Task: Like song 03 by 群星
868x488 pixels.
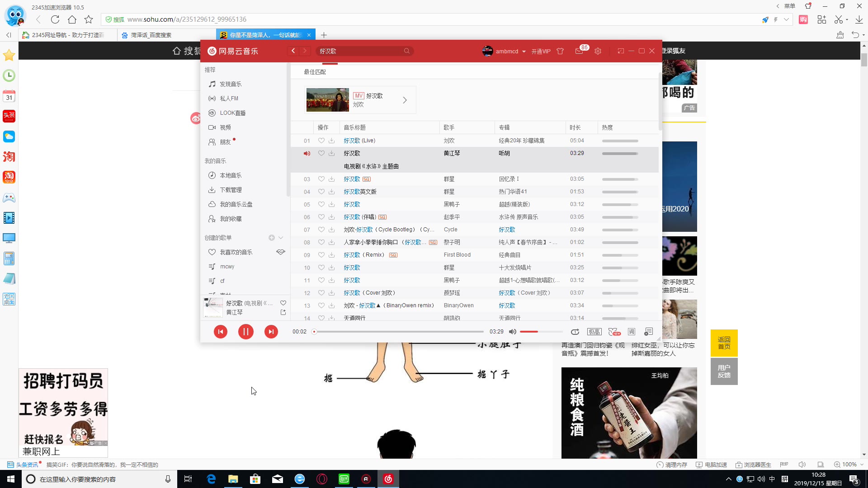Action: (x=321, y=179)
